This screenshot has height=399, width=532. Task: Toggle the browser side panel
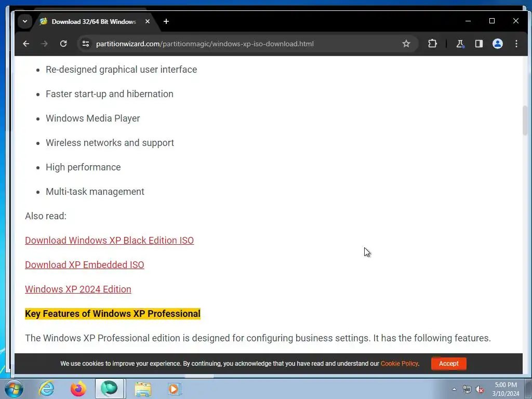tap(478, 44)
